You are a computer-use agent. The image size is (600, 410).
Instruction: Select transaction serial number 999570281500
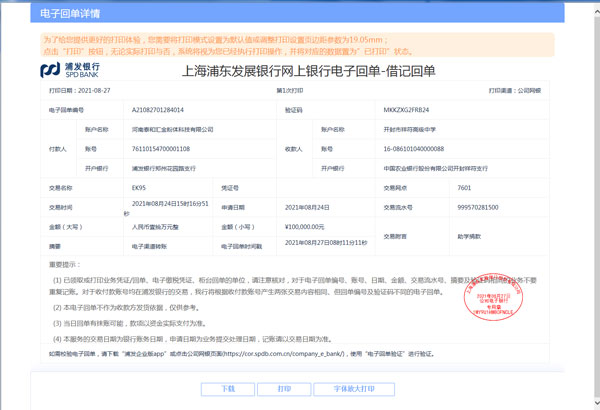tap(478, 207)
